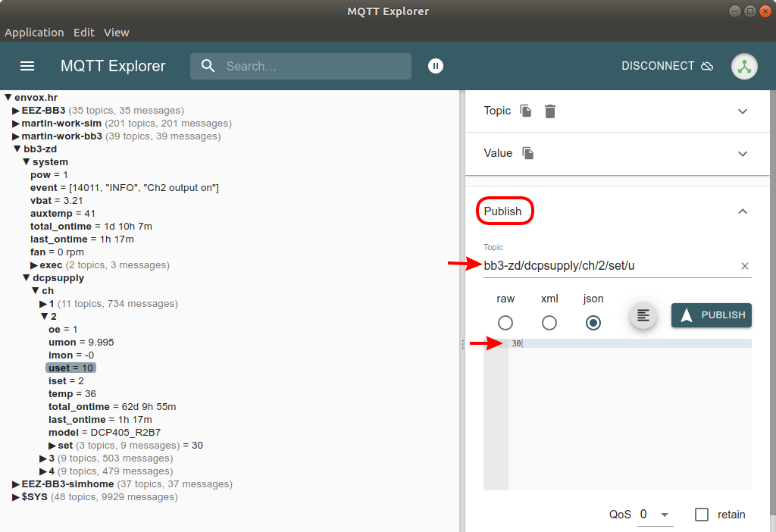This screenshot has width=776, height=532.
Task: Select the uset = 10 topic
Action: coord(70,368)
